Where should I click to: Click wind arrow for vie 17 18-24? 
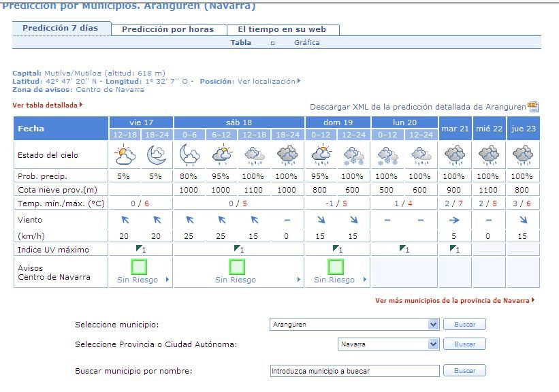(157, 220)
